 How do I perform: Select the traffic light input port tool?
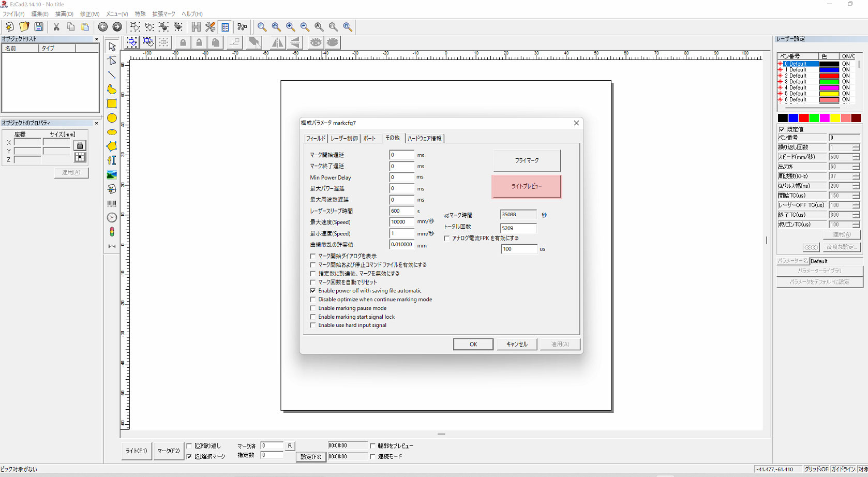112,232
